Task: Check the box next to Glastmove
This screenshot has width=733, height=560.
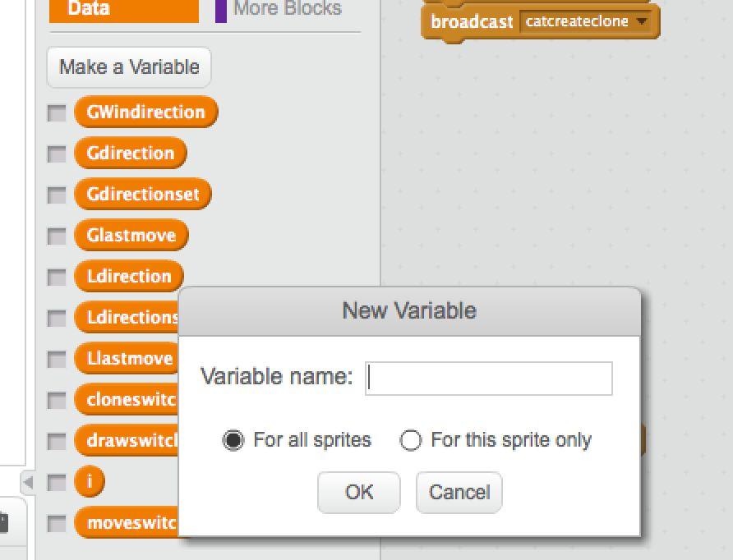Action: 57,236
